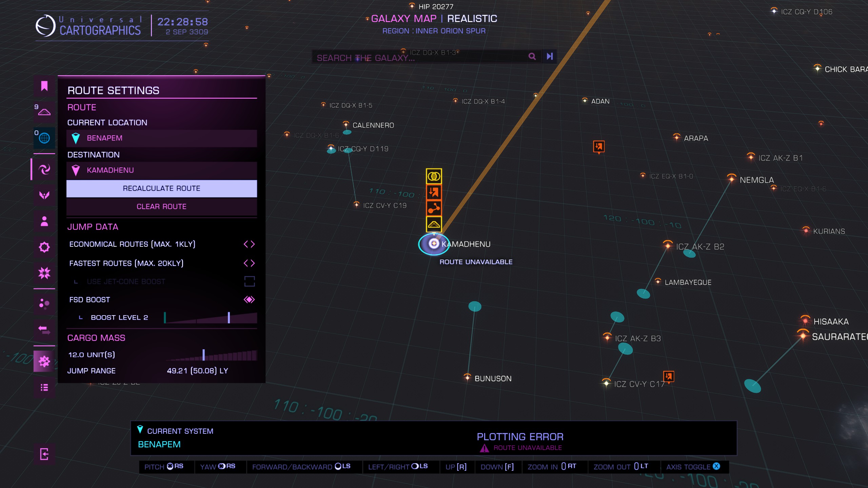This screenshot has height=488, width=868.
Task: Select the ADAN star system
Action: coord(585,100)
